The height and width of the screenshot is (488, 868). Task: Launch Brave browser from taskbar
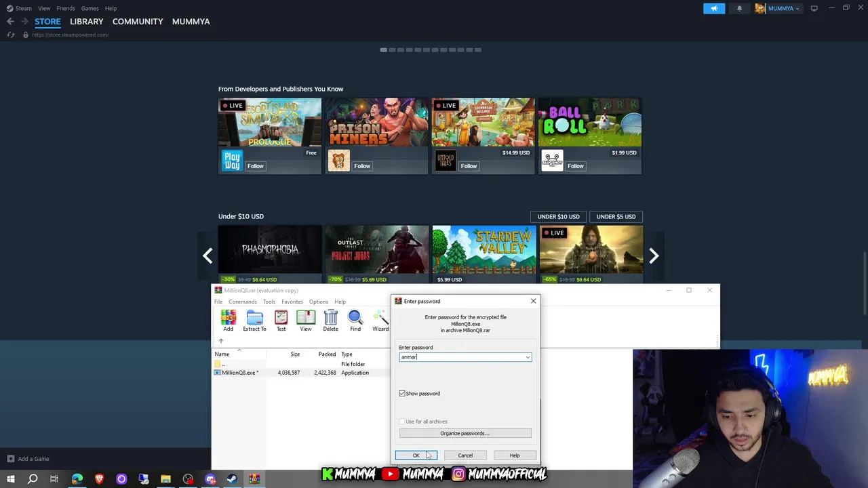click(x=99, y=479)
